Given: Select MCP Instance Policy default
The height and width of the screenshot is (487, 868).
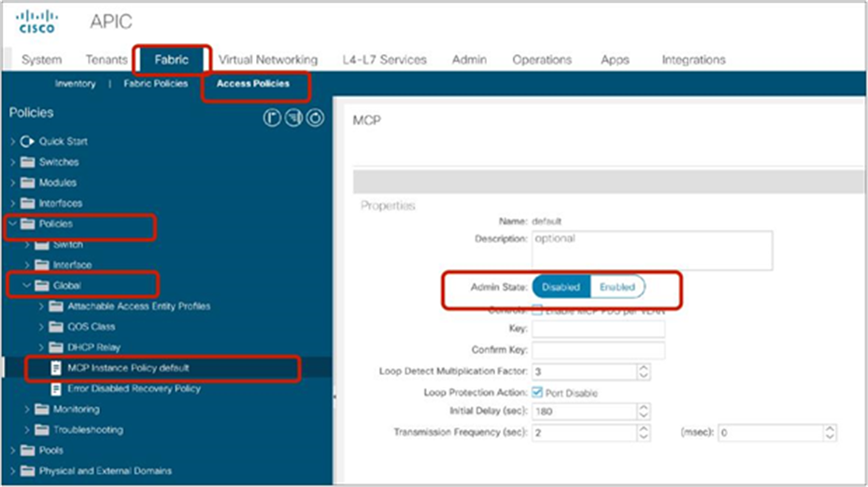Looking at the screenshot, I should [128, 368].
